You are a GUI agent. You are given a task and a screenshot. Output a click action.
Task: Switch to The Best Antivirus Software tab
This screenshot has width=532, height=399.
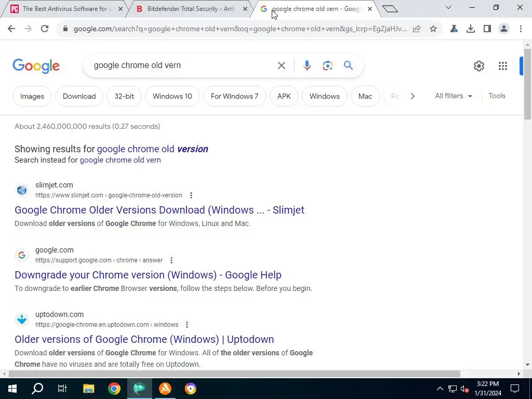[65, 9]
